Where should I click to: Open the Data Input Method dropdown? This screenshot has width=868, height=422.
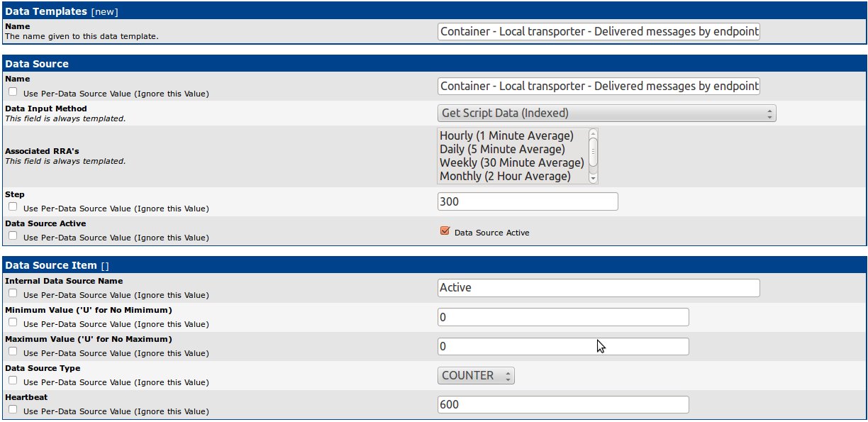[606, 113]
